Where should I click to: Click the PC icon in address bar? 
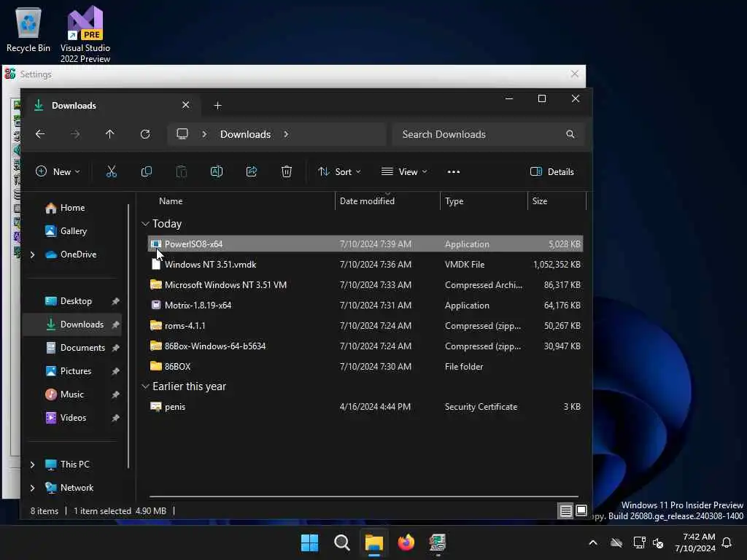click(182, 134)
